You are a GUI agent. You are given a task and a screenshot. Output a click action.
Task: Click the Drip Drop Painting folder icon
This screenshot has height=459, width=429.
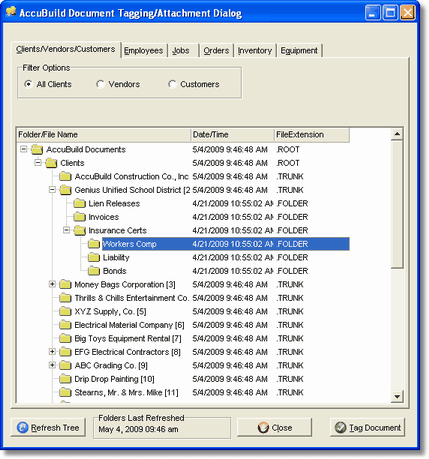(65, 379)
